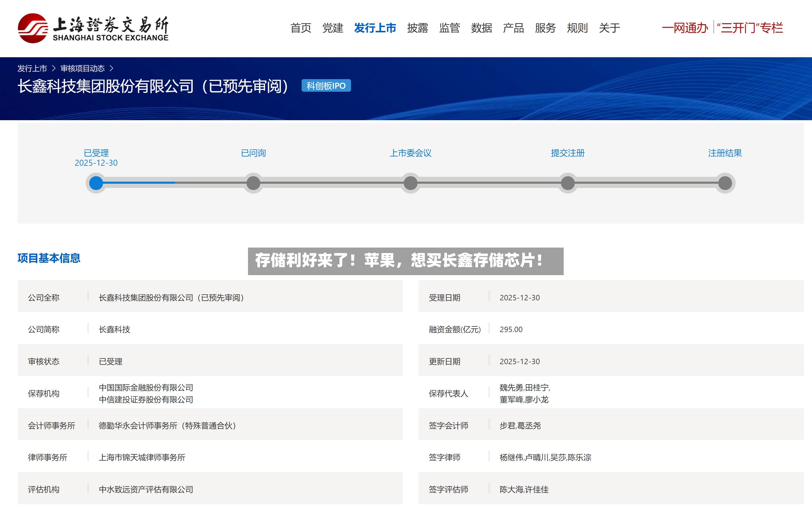The height and width of the screenshot is (523, 812).
Task: Go to 审核项目动态 breadcrumb
Action: click(x=82, y=69)
